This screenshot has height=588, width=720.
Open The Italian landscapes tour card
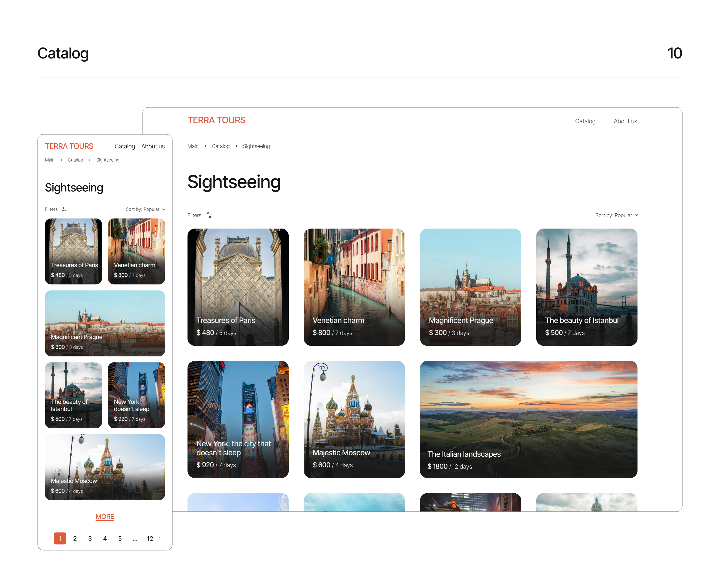pyautogui.click(x=528, y=419)
